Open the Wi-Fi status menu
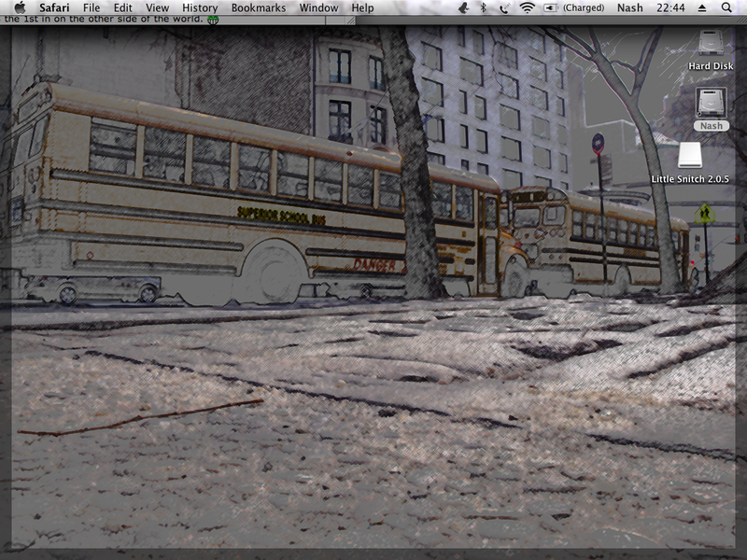This screenshot has width=747, height=560. tap(527, 7)
